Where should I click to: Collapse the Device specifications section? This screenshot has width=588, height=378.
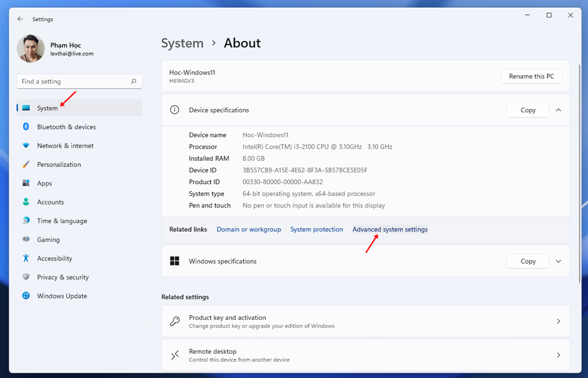[x=559, y=110]
